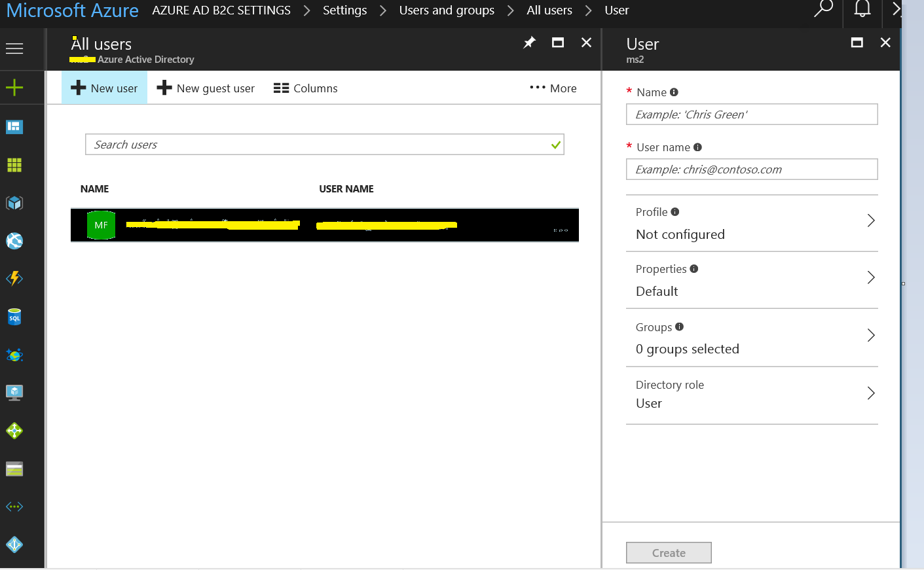This screenshot has width=924, height=570.
Task: Sort by USER NAME column header
Action: [346, 188]
